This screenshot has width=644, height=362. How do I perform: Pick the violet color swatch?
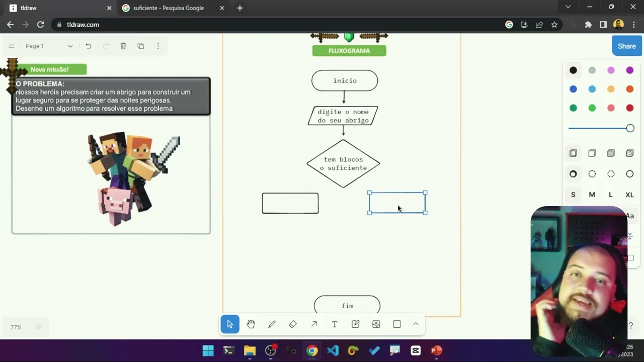point(630,70)
